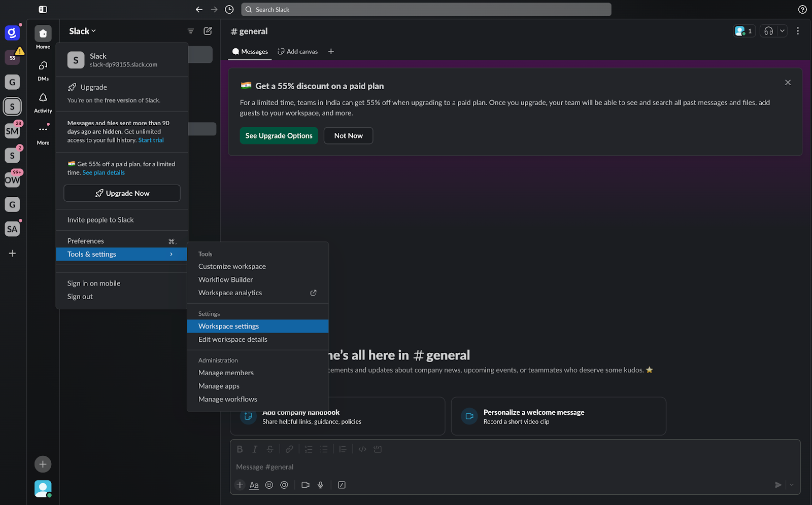Click the microphone audio clip icon
This screenshot has height=505, width=812.
(x=320, y=485)
